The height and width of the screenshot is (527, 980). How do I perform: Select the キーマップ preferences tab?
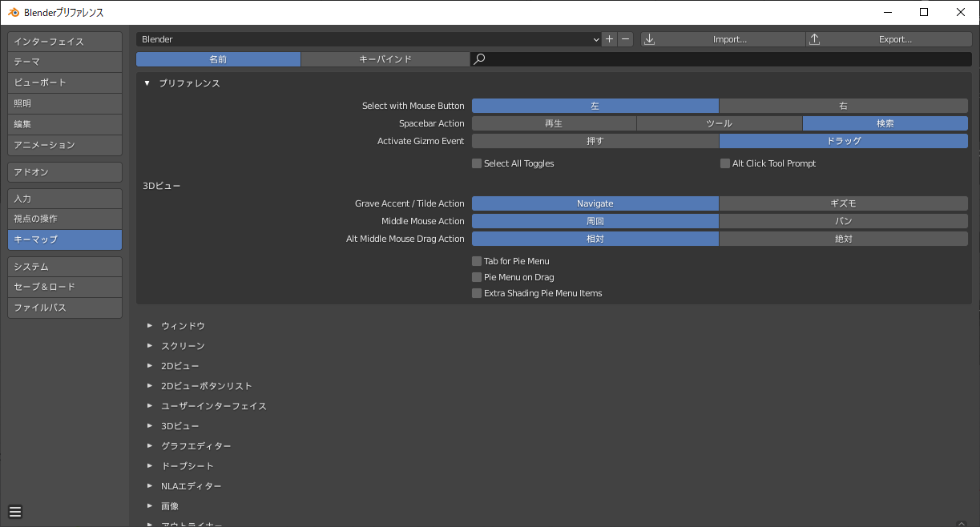(x=65, y=239)
